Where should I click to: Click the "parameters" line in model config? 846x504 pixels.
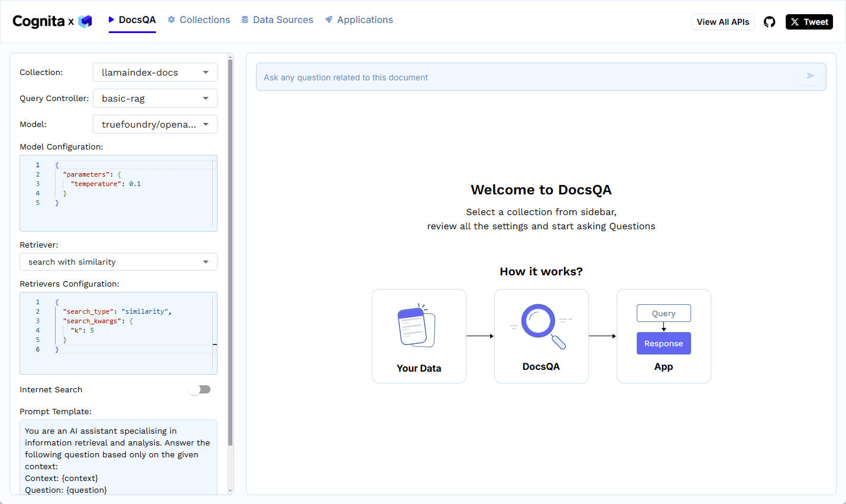92,174
